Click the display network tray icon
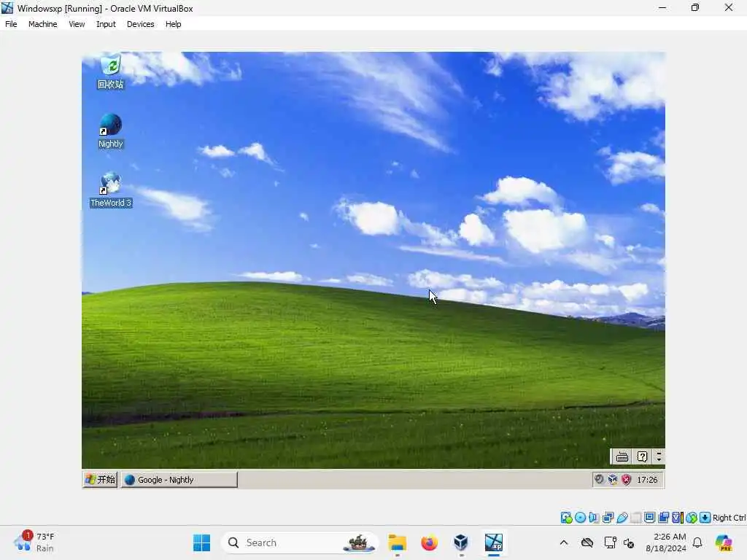Image resolution: width=747 pixels, height=560 pixels. (610, 542)
